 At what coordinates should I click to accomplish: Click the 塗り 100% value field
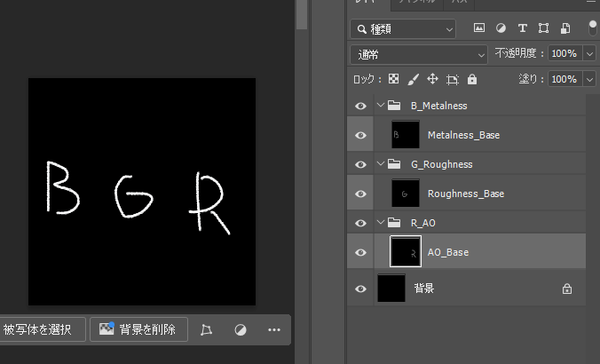[564, 79]
